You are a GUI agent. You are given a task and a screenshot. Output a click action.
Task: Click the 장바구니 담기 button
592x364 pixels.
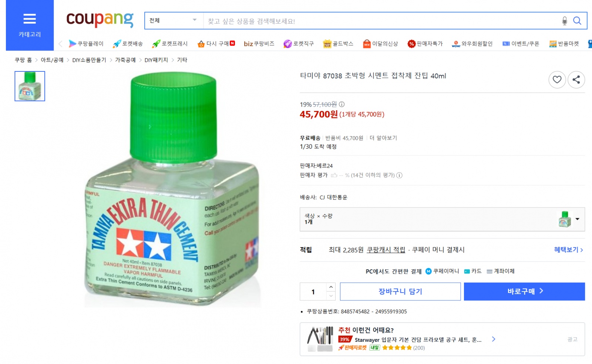click(400, 291)
